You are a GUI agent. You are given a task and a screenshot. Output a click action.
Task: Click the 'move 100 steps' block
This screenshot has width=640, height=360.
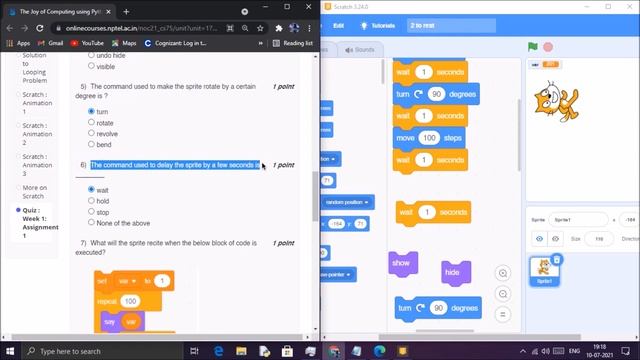click(x=429, y=138)
